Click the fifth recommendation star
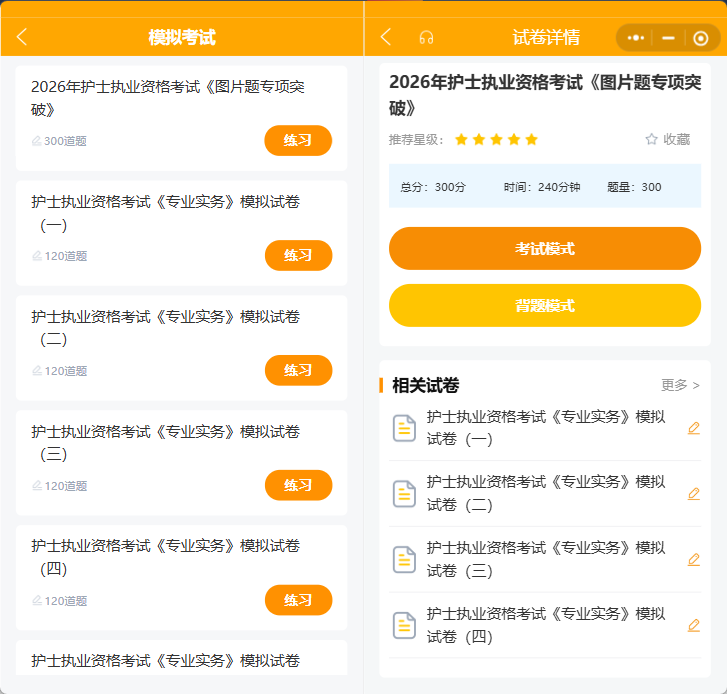This screenshot has height=694, width=727. tap(532, 139)
